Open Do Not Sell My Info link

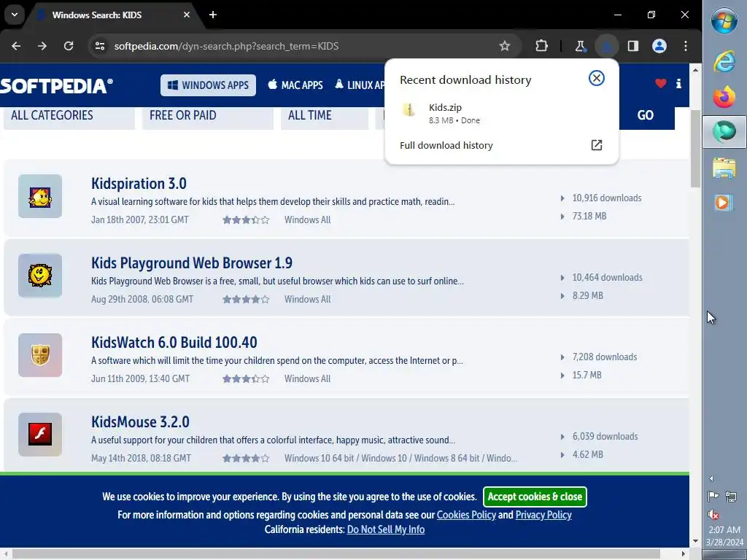pos(386,529)
